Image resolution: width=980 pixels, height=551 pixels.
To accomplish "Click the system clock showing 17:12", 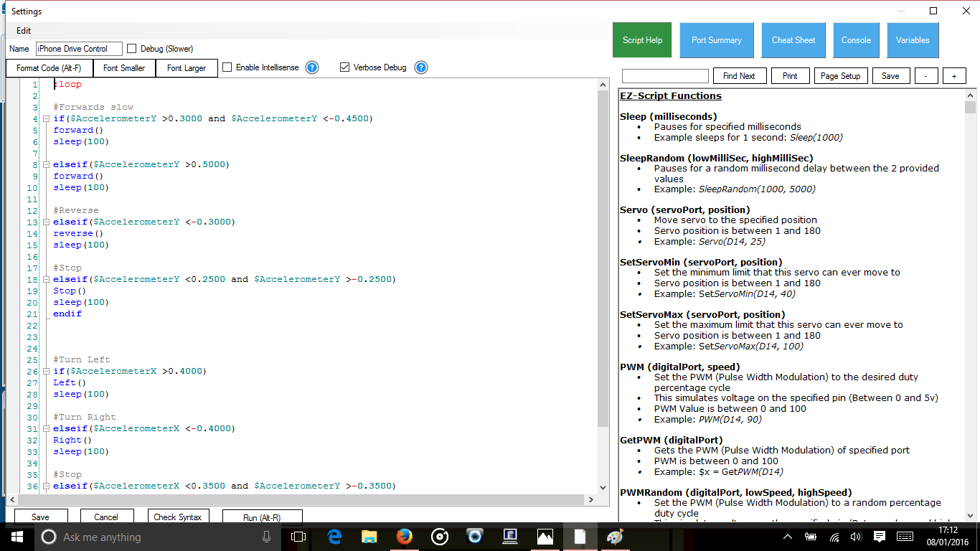I will pyautogui.click(x=947, y=529).
